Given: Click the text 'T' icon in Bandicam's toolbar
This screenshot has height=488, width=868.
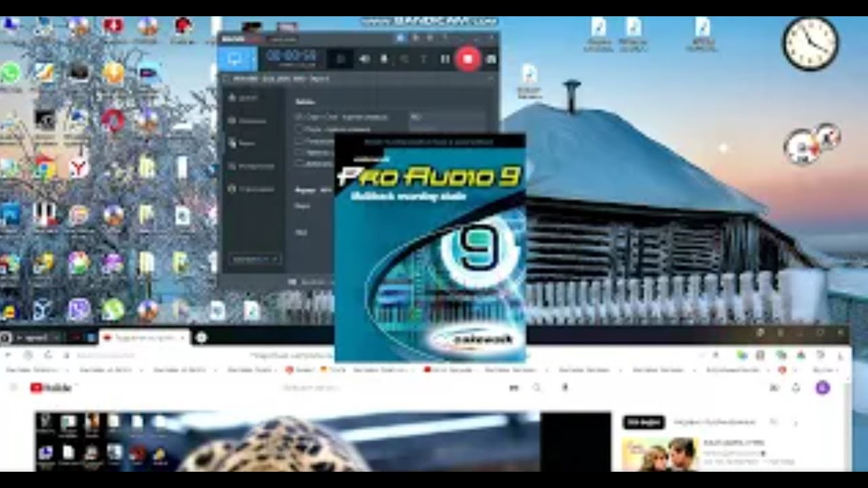Looking at the screenshot, I should 424,59.
